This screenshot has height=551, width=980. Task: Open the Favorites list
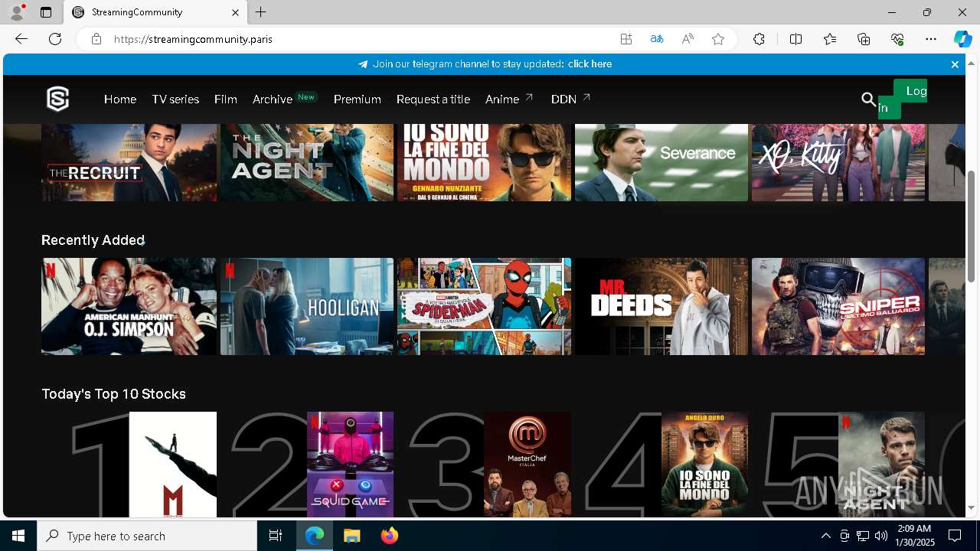[x=830, y=39]
